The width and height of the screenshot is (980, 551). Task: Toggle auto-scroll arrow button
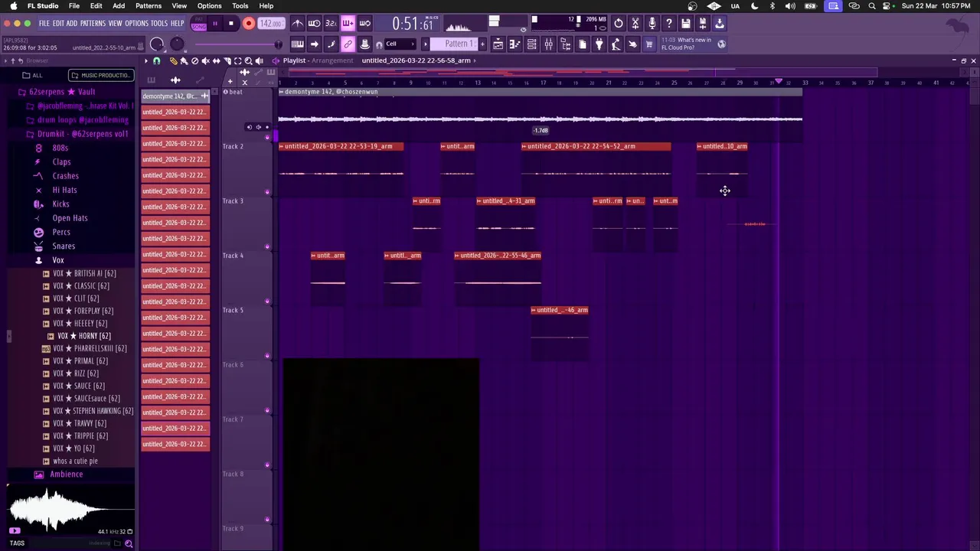(315, 44)
